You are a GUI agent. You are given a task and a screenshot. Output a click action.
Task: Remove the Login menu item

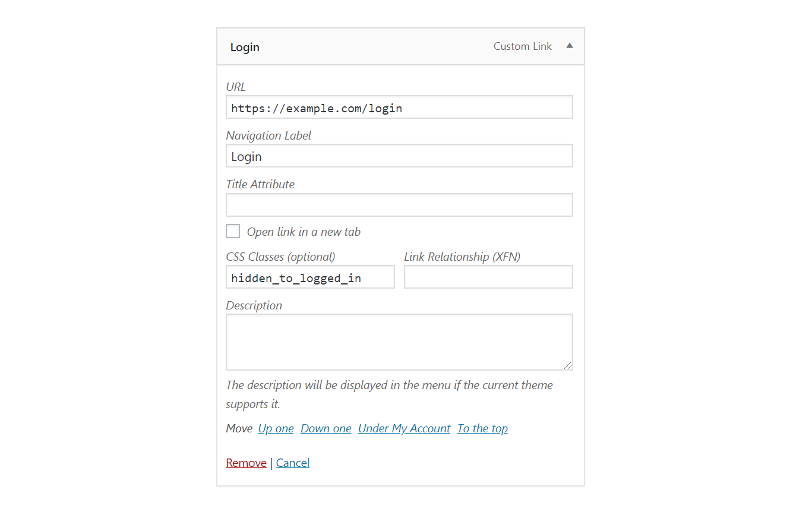tap(246, 463)
